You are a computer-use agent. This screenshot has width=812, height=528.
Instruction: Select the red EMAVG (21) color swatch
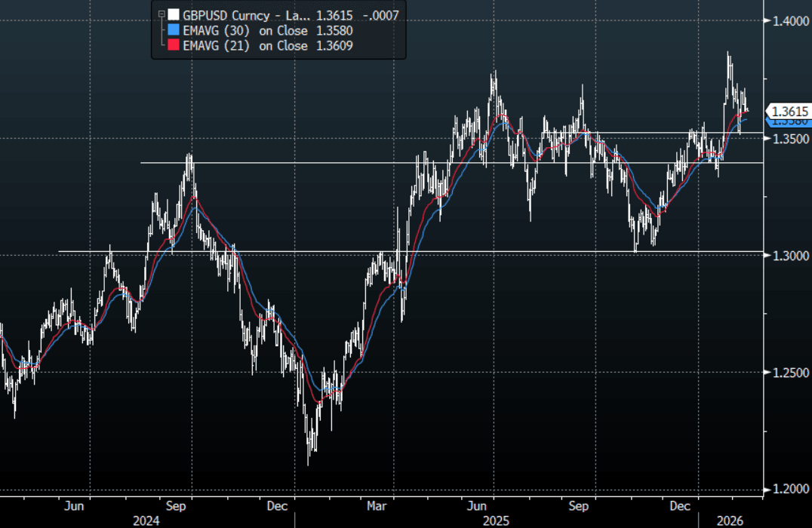(174, 46)
